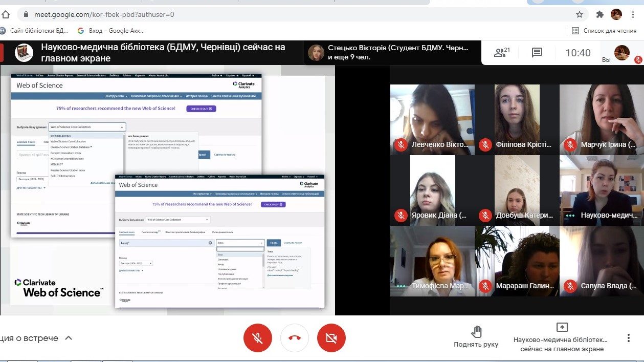The width and height of the screenshot is (644, 362).
Task: Open the Chrome extensions puzzle icon
Action: tap(600, 14)
